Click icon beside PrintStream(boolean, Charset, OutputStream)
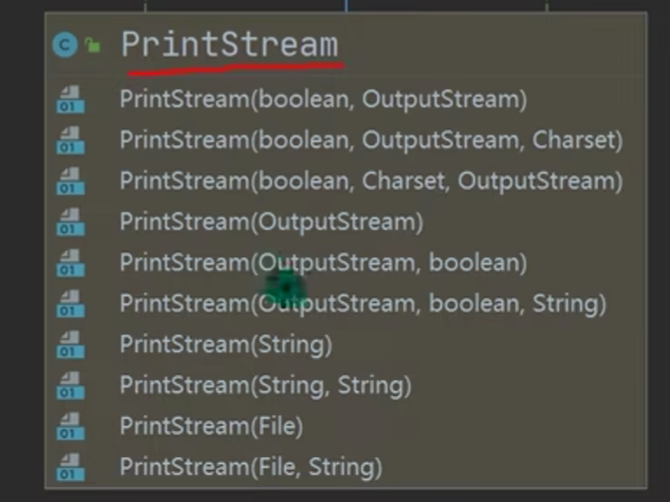This screenshot has height=502, width=670. point(72,182)
